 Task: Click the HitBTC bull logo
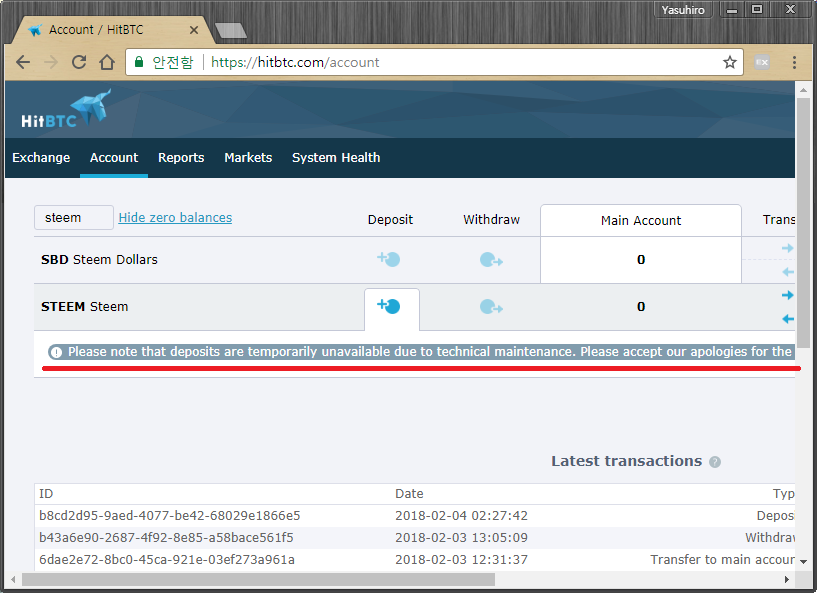coord(66,109)
